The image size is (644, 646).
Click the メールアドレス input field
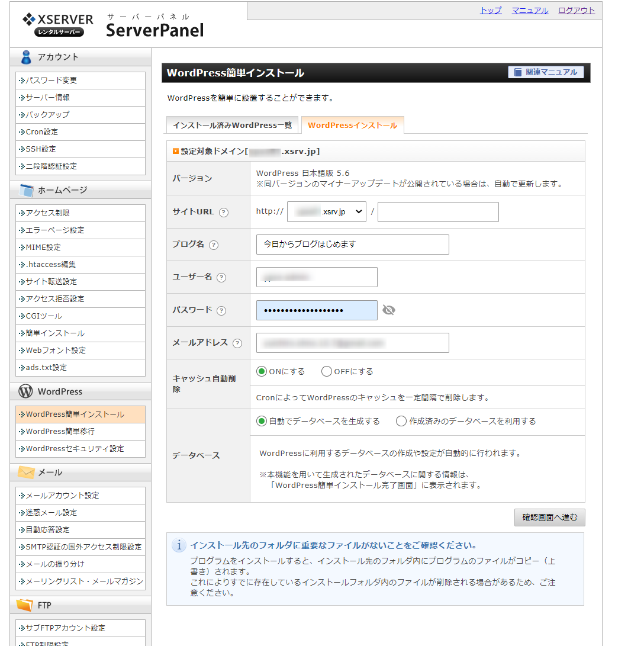coord(352,343)
